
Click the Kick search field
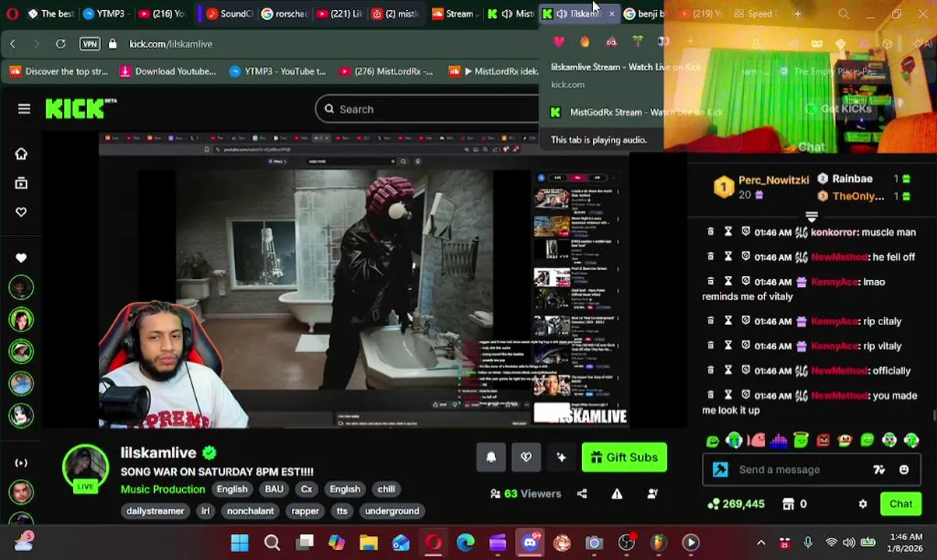426,110
